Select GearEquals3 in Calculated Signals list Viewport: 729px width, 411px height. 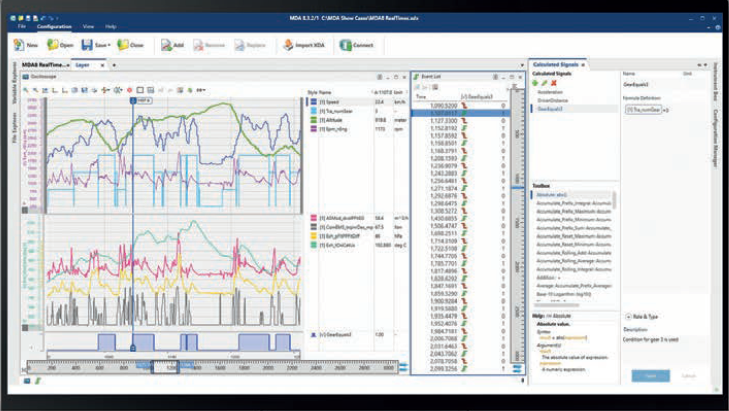pyautogui.click(x=552, y=109)
